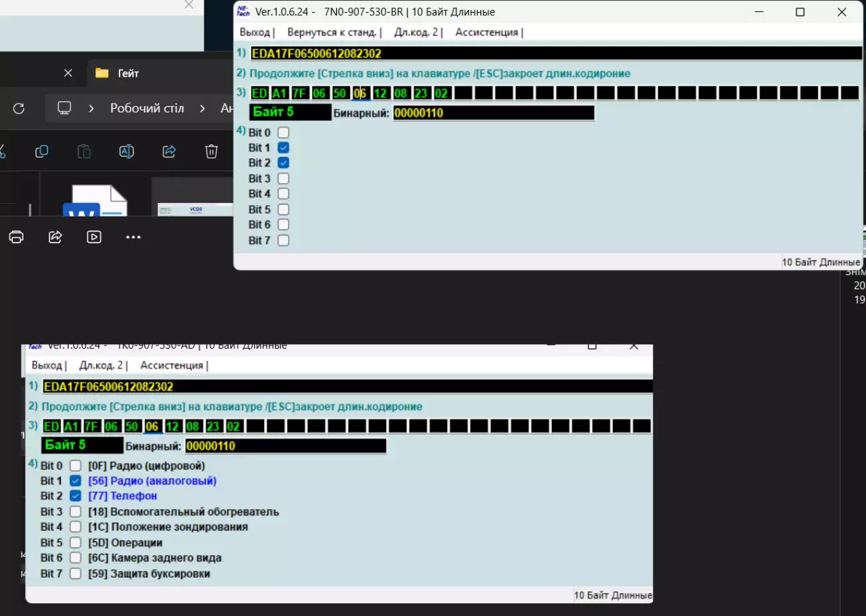Viewport: 866px width, 616px height.
Task: Click the Print icon in photo viewer
Action: [x=17, y=237]
